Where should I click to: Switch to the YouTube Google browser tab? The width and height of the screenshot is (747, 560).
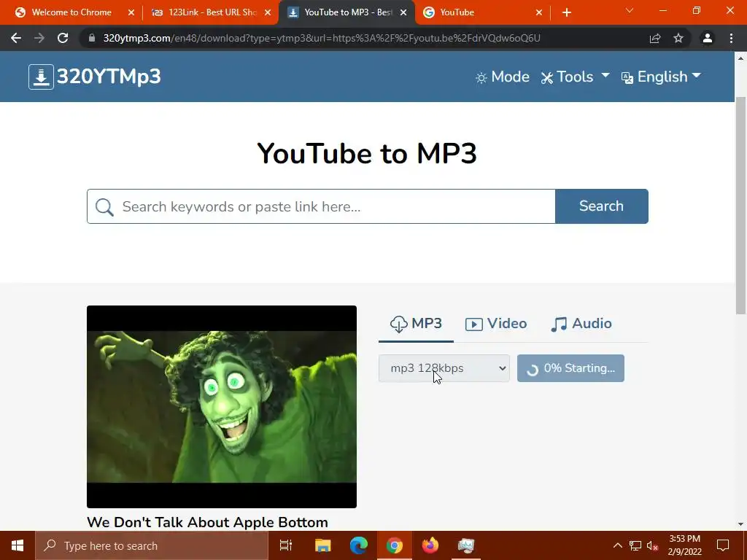point(457,12)
